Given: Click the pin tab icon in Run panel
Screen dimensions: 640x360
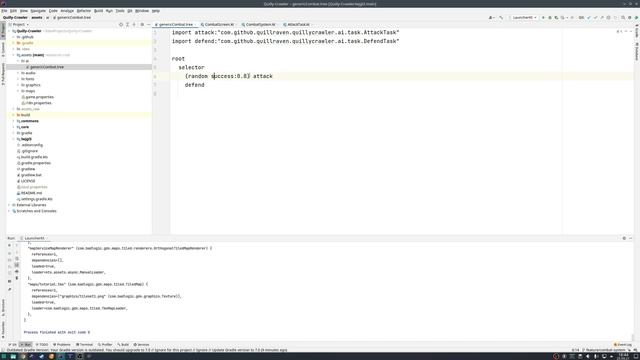Looking at the screenshot, I should [9, 289].
